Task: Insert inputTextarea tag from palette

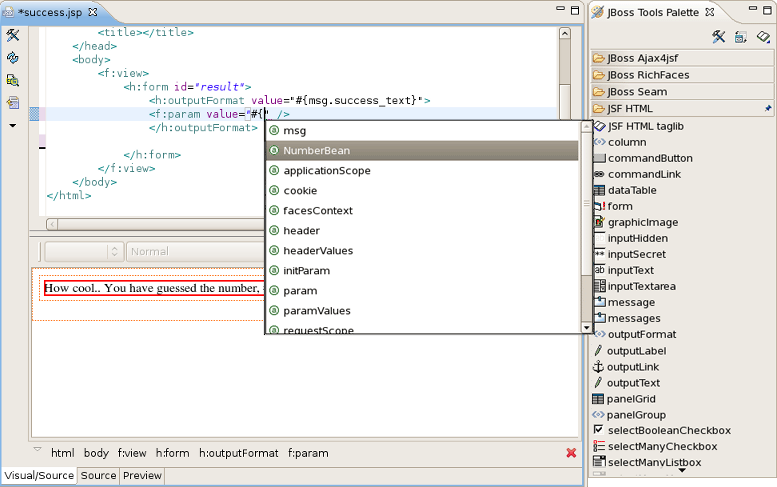Action: click(x=635, y=286)
